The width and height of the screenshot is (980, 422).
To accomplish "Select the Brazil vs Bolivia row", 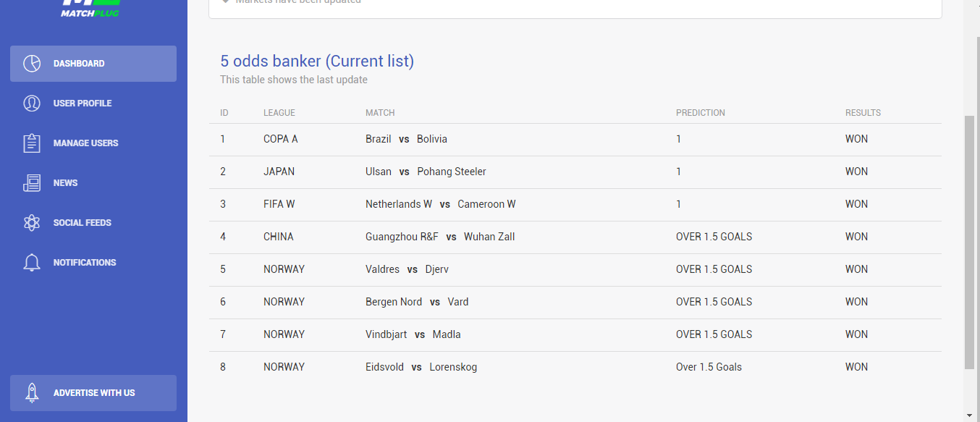I will (575, 139).
